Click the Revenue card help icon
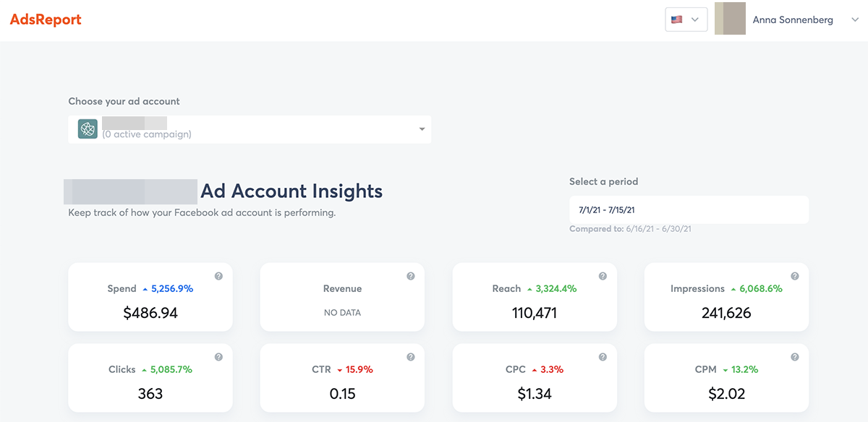Image resolution: width=868 pixels, height=422 pixels. click(410, 276)
